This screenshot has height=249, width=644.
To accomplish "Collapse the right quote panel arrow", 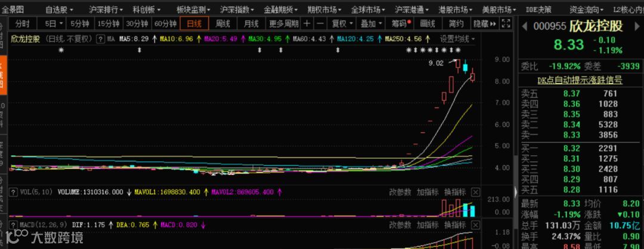I will (x=516, y=192).
